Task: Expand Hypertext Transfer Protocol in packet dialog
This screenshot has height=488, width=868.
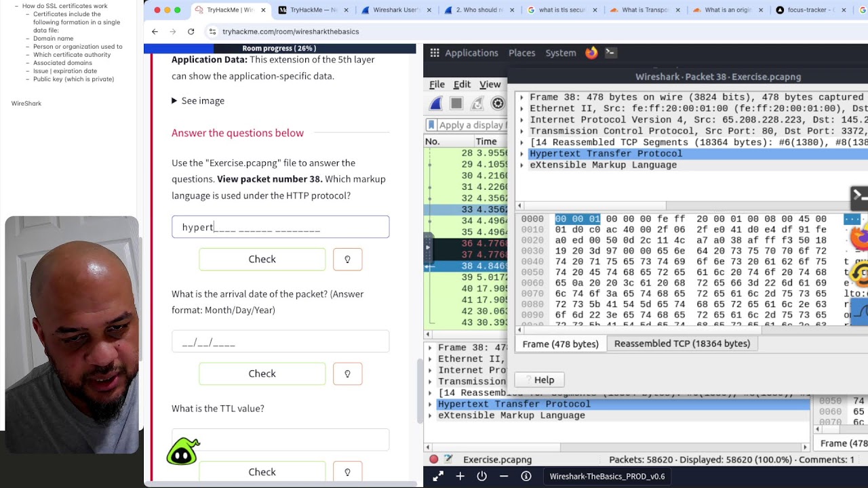Action: click(x=521, y=154)
